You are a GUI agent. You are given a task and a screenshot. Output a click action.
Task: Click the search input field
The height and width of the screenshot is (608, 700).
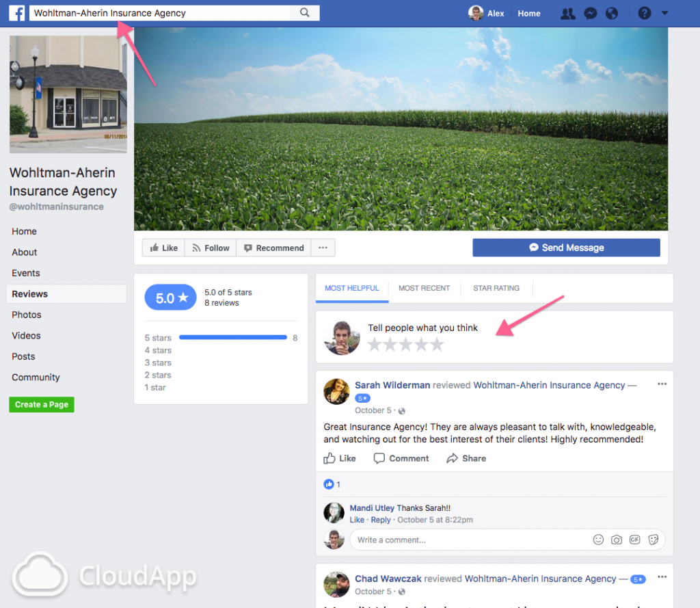[x=160, y=13]
